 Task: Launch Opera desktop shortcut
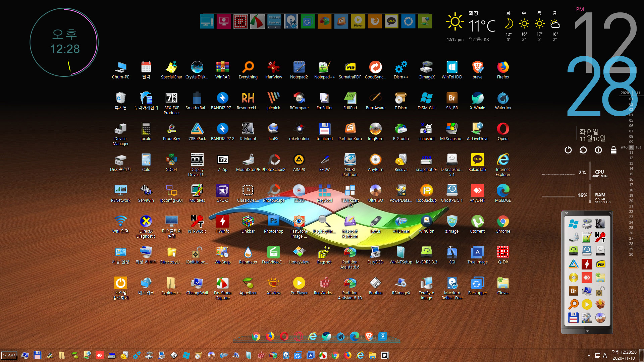point(503,132)
